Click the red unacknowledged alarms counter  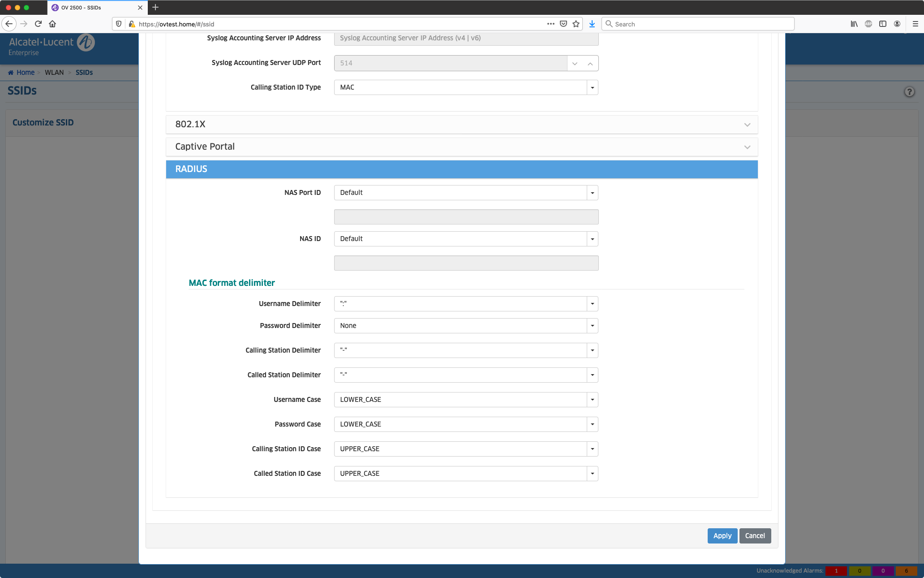836,571
